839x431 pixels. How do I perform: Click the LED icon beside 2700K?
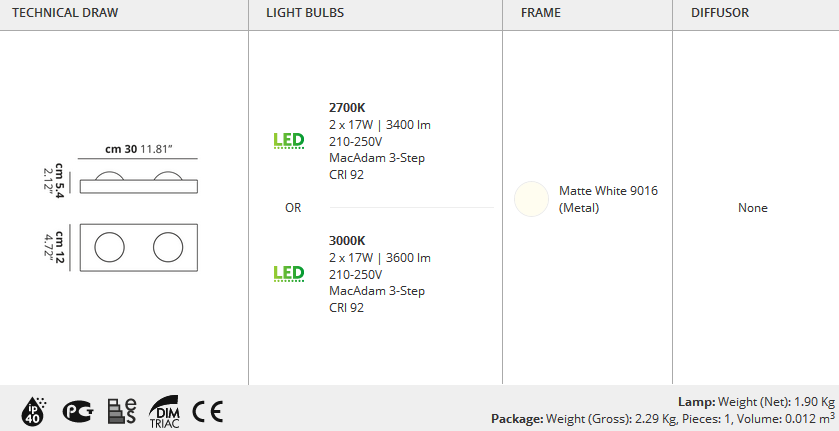(x=288, y=140)
